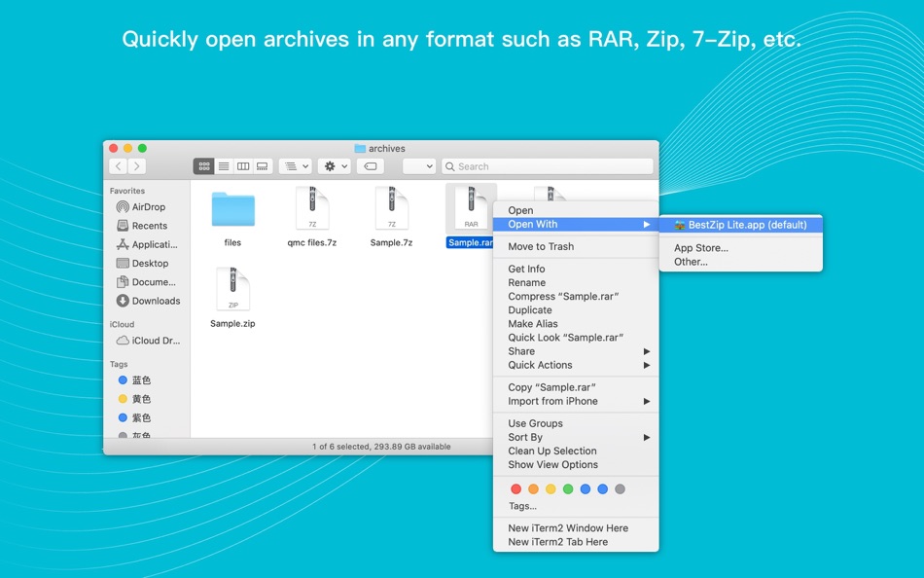Viewport: 924px width, 578px height.
Task: Switch to column view in toolbar
Action: [x=243, y=166]
